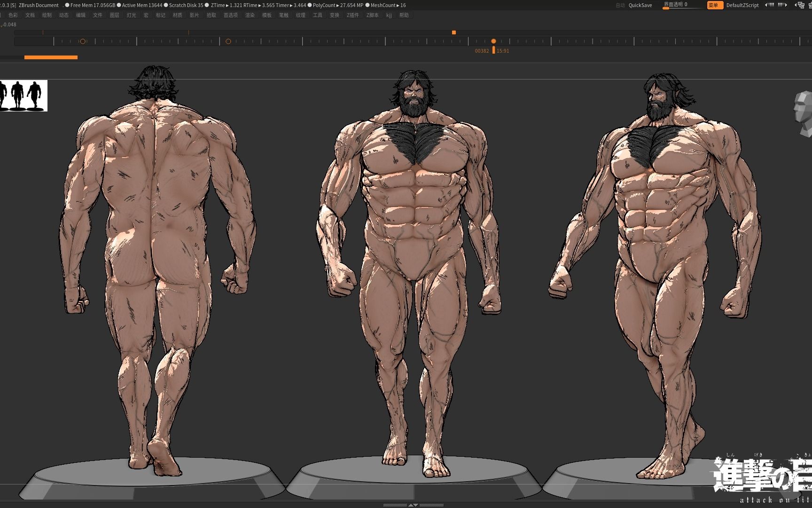812x508 pixels.
Task: Open the 文档 (Document) menu
Action: (x=30, y=15)
